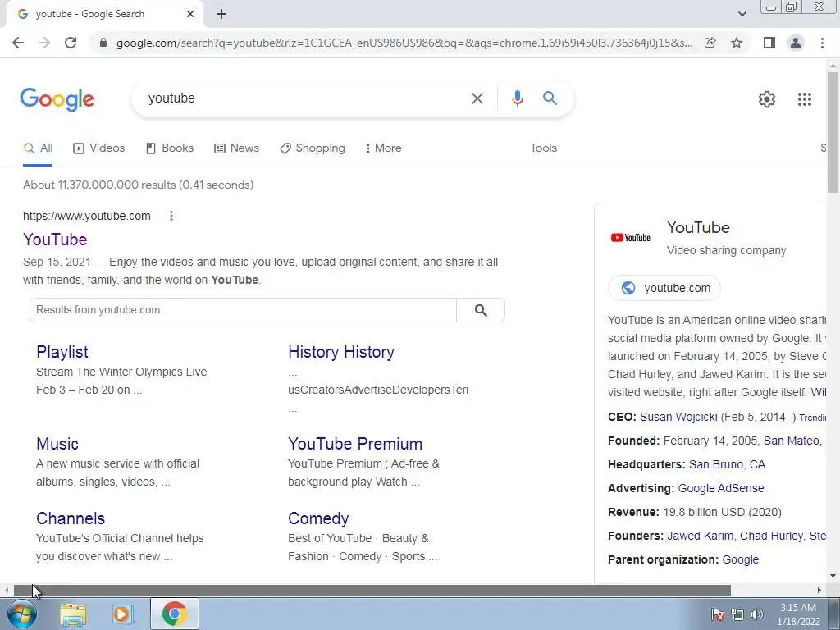Open the Google AdSense link
The image size is (840, 630).
pyautogui.click(x=721, y=489)
